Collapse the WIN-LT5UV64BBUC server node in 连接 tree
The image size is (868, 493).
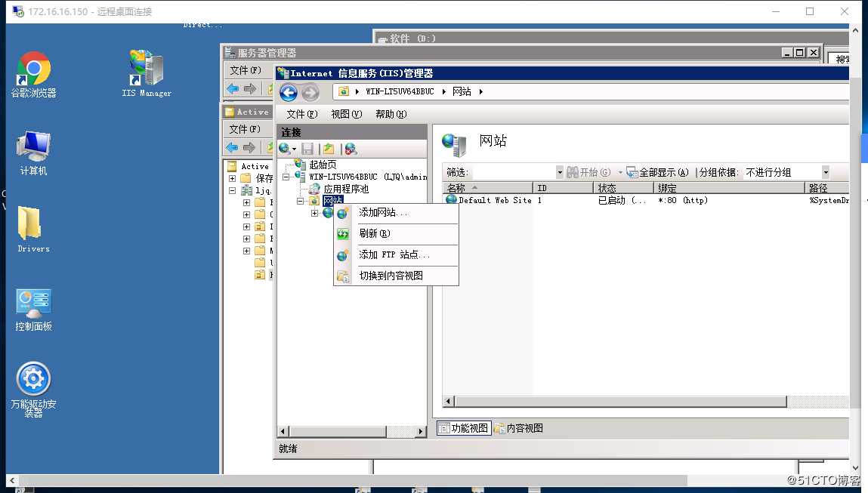pyautogui.click(x=286, y=177)
